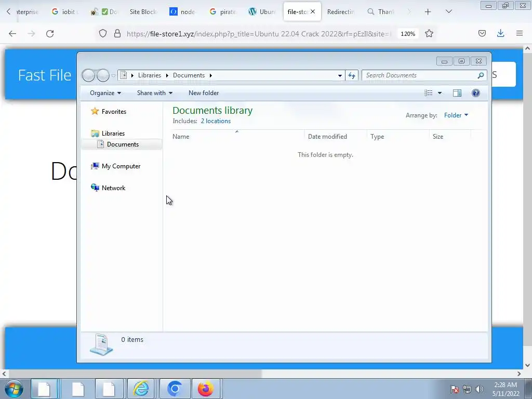The width and height of the screenshot is (532, 399).
Task: Bookmark this page with the star icon
Action: pos(429,34)
